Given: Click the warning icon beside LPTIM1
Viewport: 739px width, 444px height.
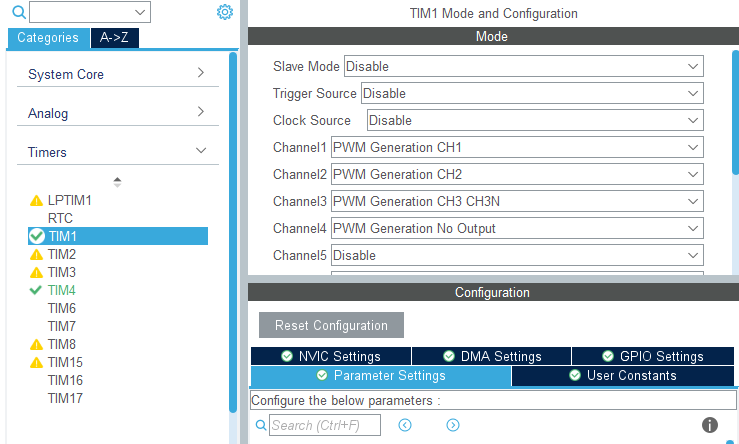Looking at the screenshot, I should coord(36,201).
